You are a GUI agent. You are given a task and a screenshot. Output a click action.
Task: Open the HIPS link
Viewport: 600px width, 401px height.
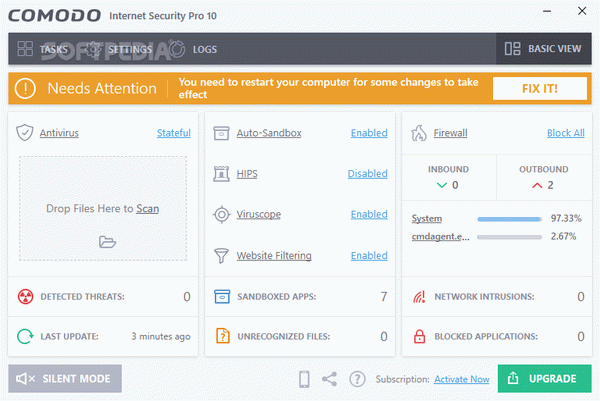coord(247,174)
